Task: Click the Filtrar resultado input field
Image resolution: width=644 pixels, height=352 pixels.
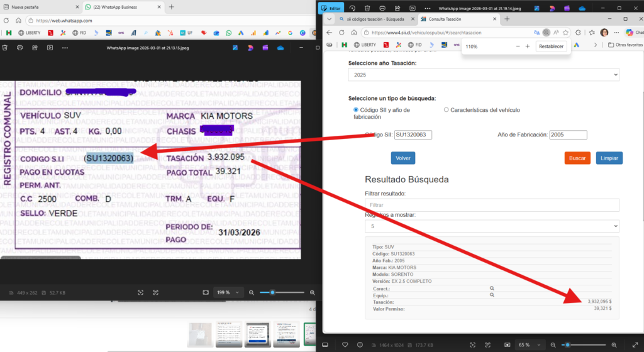Action: point(492,205)
